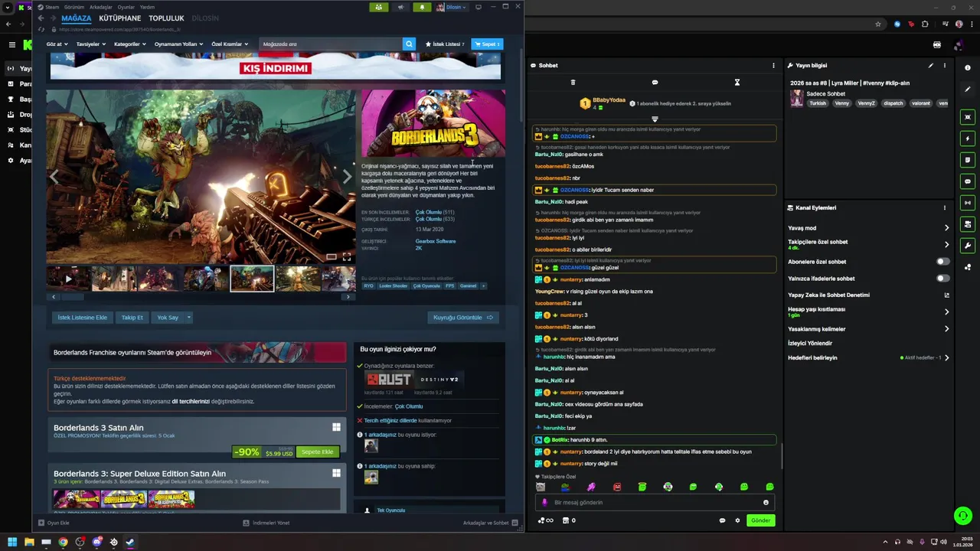Image resolution: width=980 pixels, height=551 pixels.
Task: Open Gearbox Software developer link
Action: 436,241
